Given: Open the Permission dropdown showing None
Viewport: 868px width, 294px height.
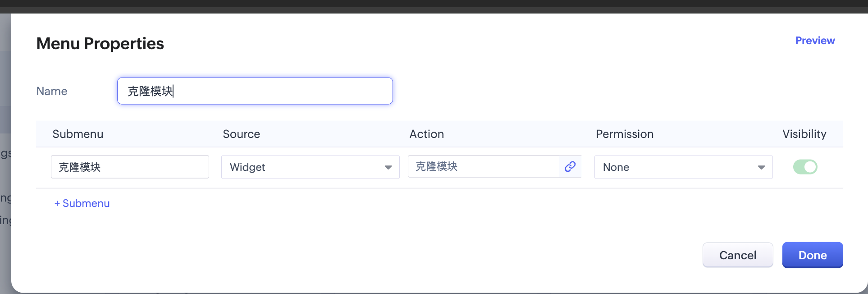Looking at the screenshot, I should (x=683, y=167).
